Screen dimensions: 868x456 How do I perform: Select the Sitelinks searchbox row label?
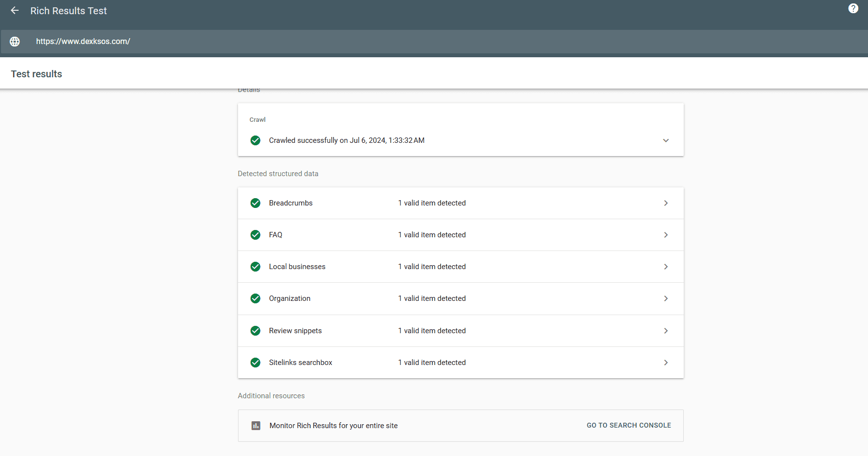pyautogui.click(x=301, y=363)
